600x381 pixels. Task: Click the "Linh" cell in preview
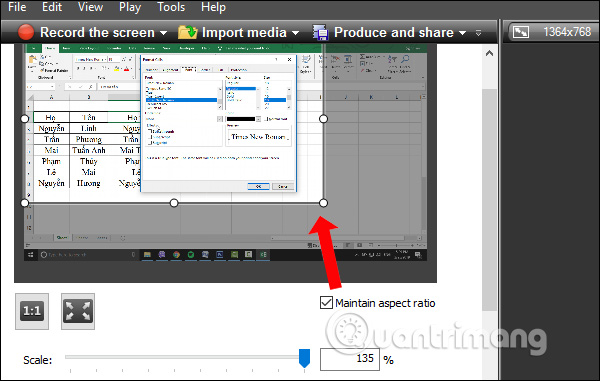tap(88, 129)
